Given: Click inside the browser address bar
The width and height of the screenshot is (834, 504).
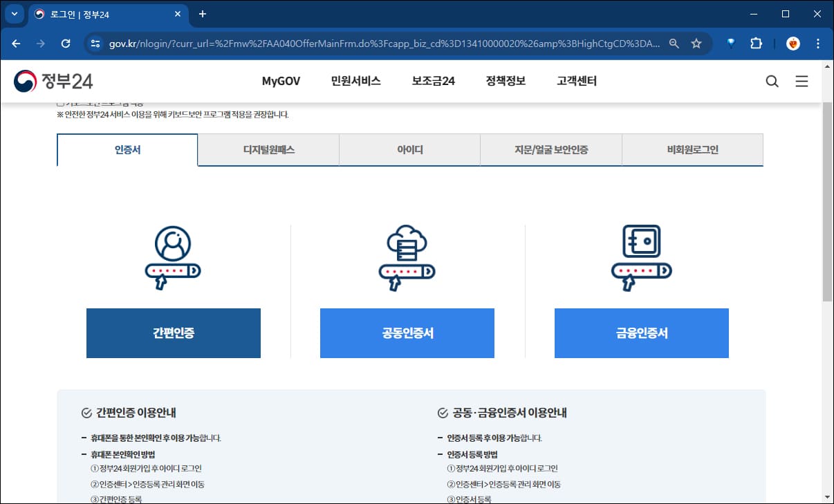Looking at the screenshot, I should pos(346,43).
